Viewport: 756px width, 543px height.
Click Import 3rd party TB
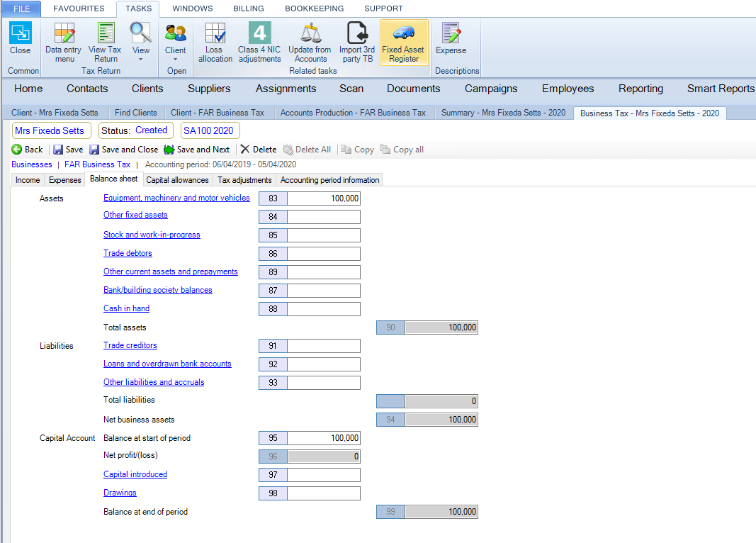[x=357, y=43]
